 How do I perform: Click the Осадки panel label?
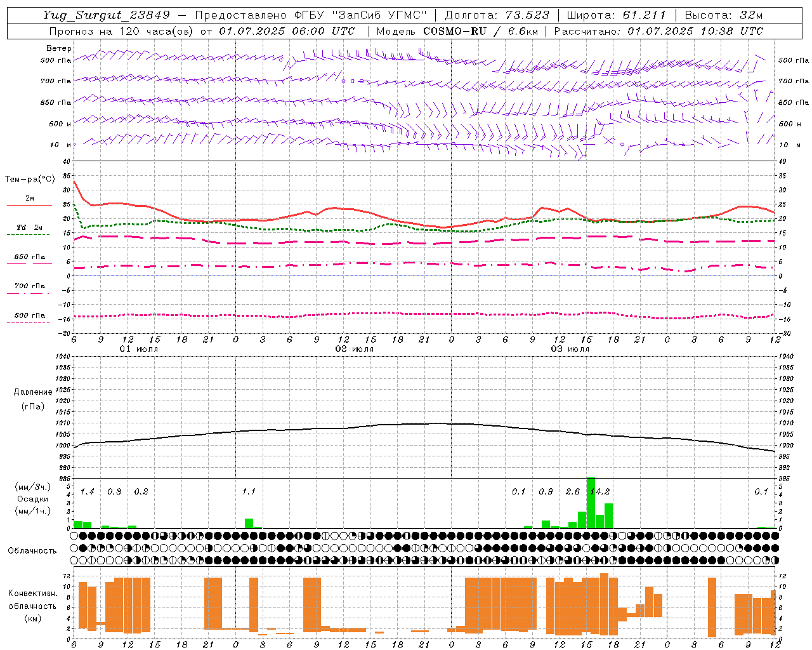[32, 499]
